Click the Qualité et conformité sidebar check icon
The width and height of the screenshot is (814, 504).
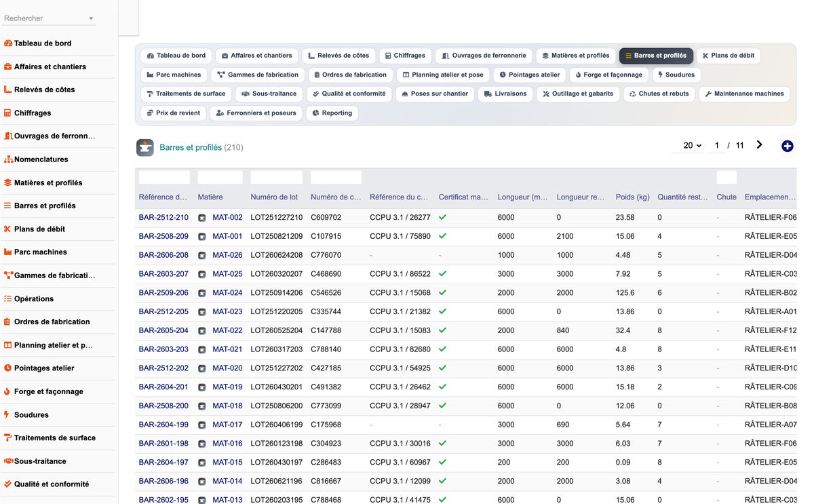[8, 484]
